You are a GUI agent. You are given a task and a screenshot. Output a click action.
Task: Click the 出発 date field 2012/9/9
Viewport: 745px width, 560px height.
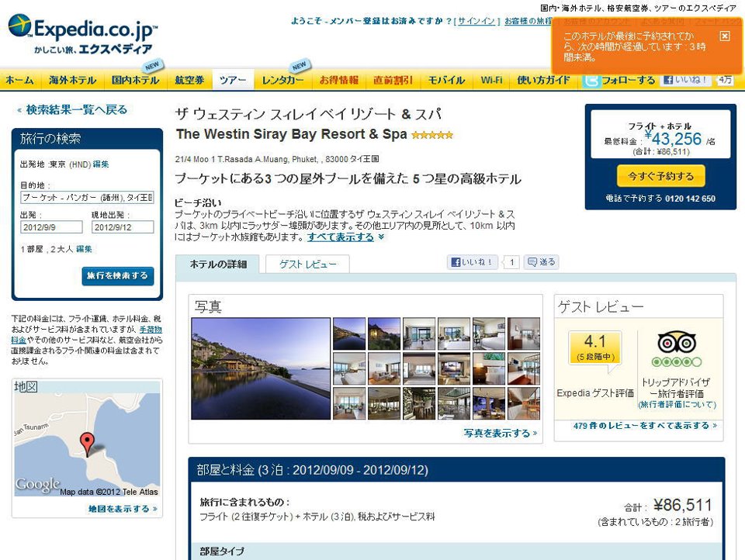pos(51,227)
